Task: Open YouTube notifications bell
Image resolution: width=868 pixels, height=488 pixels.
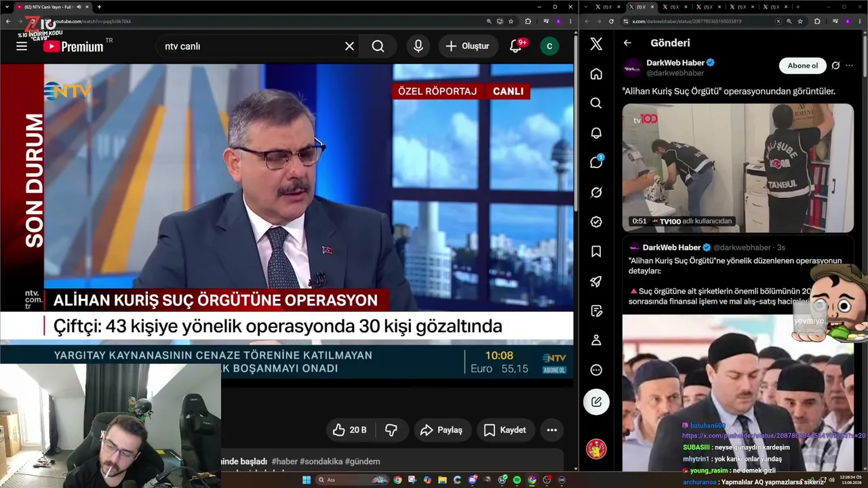Action: [516, 46]
